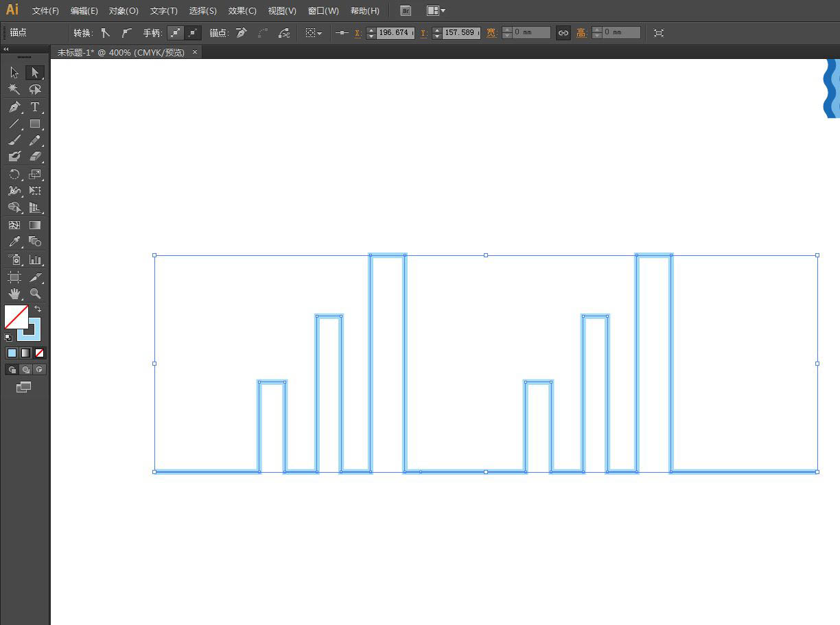This screenshot has width=840, height=625.
Task: Select the Direct Selection tool
Action: coord(34,73)
